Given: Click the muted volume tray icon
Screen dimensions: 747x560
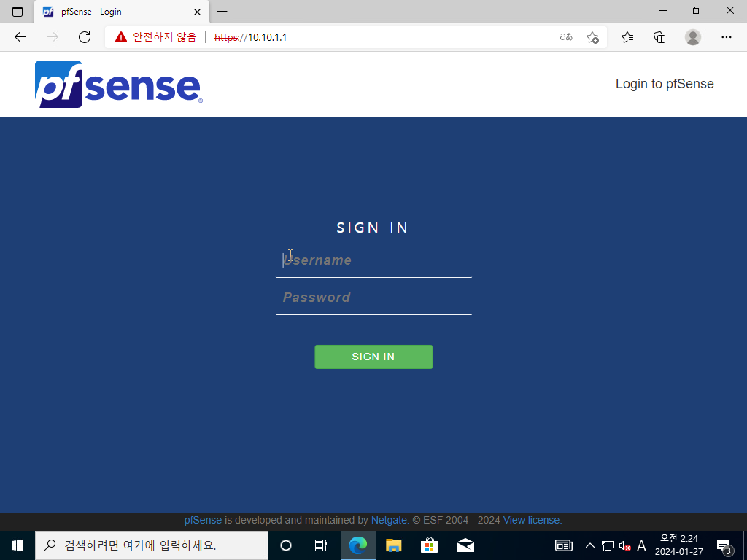Looking at the screenshot, I should 624,545.
